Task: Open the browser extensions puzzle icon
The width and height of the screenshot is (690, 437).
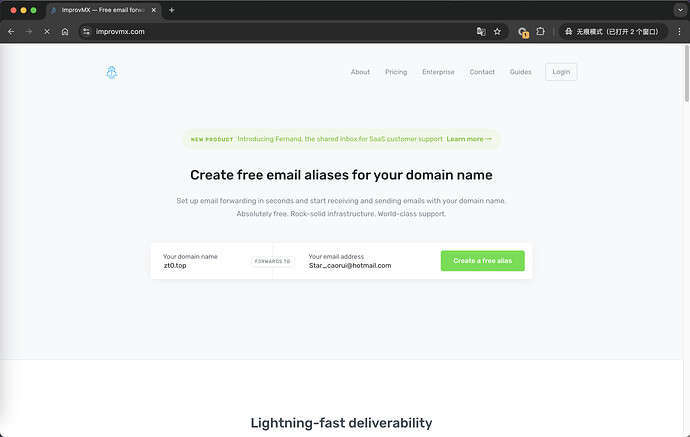Action: (541, 32)
